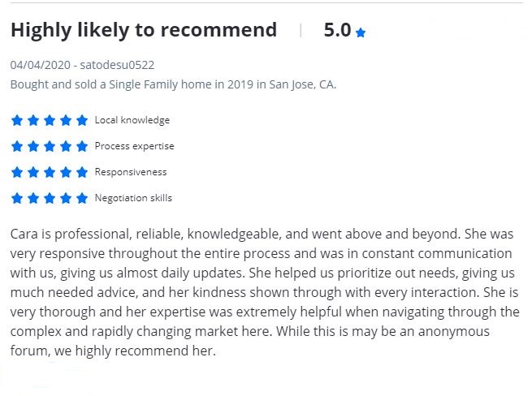Select the third star for Process expertise
The width and height of the screenshot is (532, 396).
(50, 146)
